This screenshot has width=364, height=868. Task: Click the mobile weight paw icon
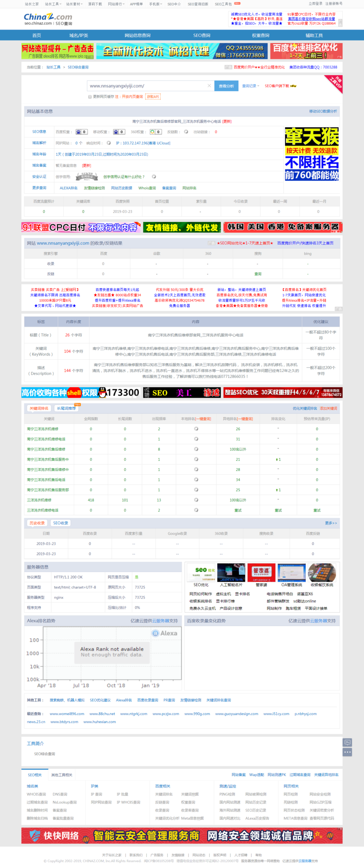116,132
